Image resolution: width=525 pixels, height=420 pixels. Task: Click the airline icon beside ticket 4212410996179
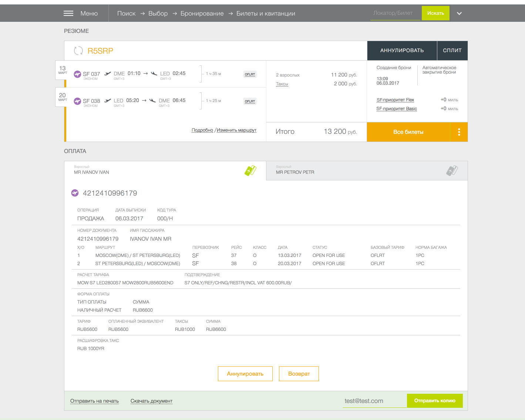[x=75, y=193]
